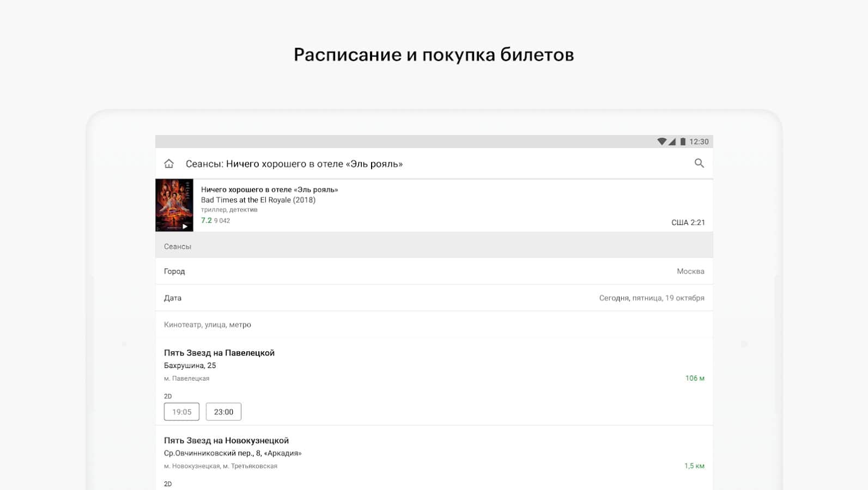
Task: Tap the cellular signal icon
Action: pos(672,142)
